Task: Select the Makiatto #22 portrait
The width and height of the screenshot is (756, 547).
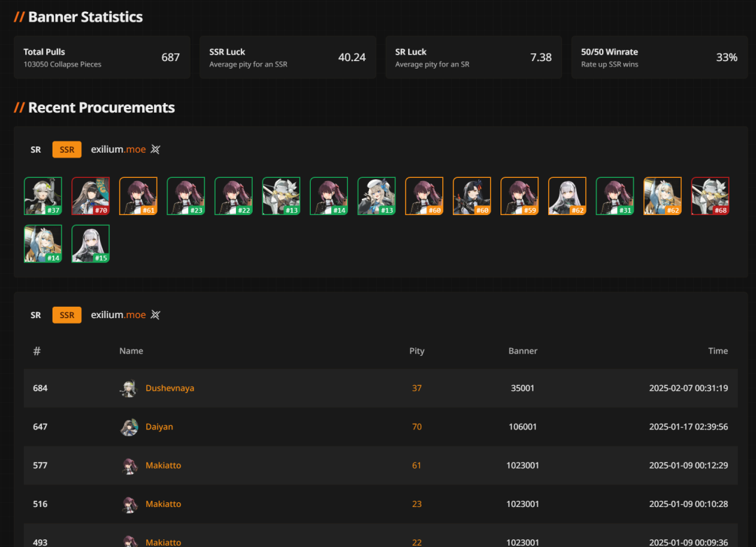Action: click(234, 196)
